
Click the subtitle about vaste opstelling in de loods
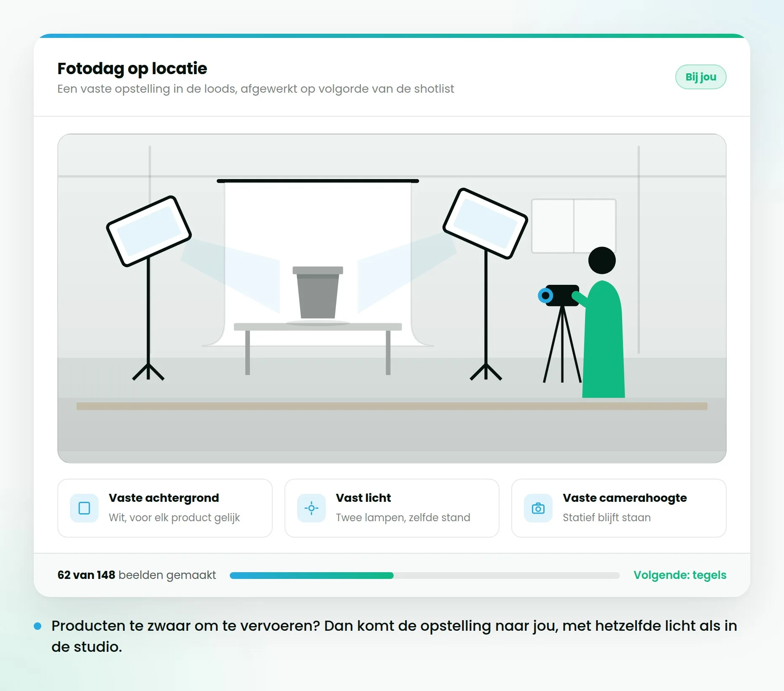click(x=255, y=89)
